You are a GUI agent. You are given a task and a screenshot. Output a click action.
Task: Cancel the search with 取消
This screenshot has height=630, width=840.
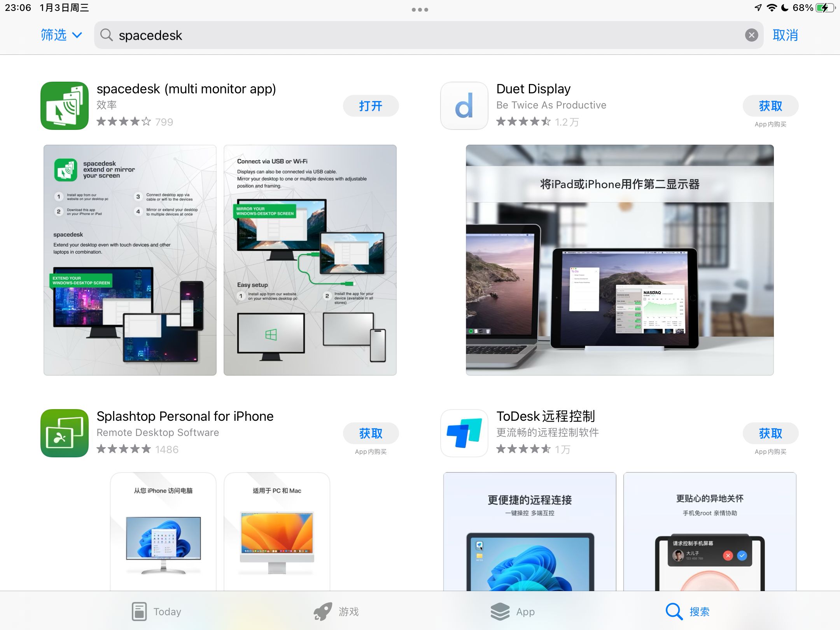(785, 35)
